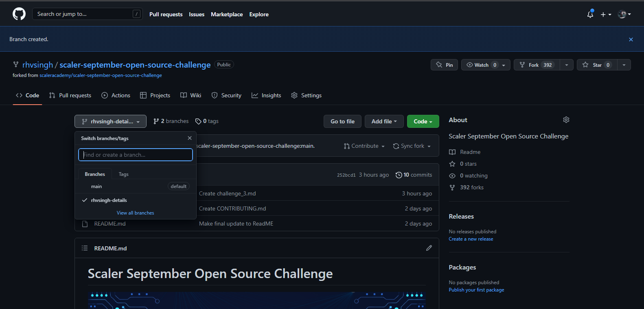Edit README.md with the pencil icon

429,248
